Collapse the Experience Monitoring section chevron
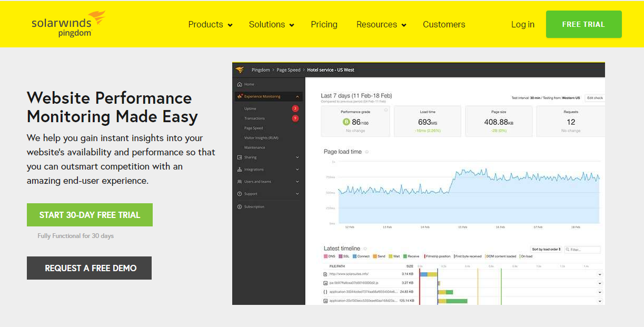 pos(298,97)
